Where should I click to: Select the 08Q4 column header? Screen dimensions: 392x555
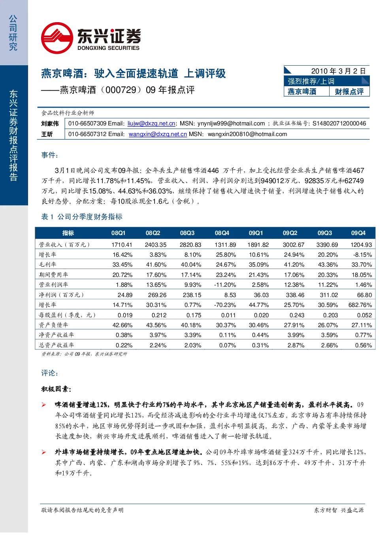point(222,233)
